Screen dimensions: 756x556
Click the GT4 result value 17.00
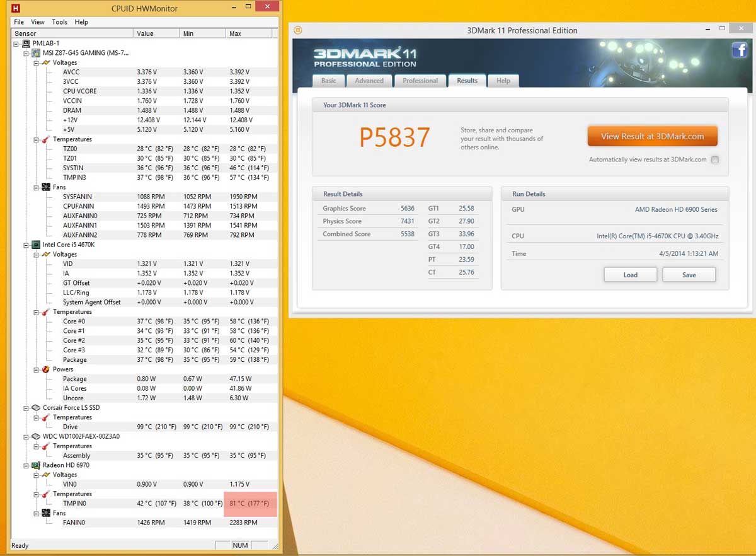point(466,247)
